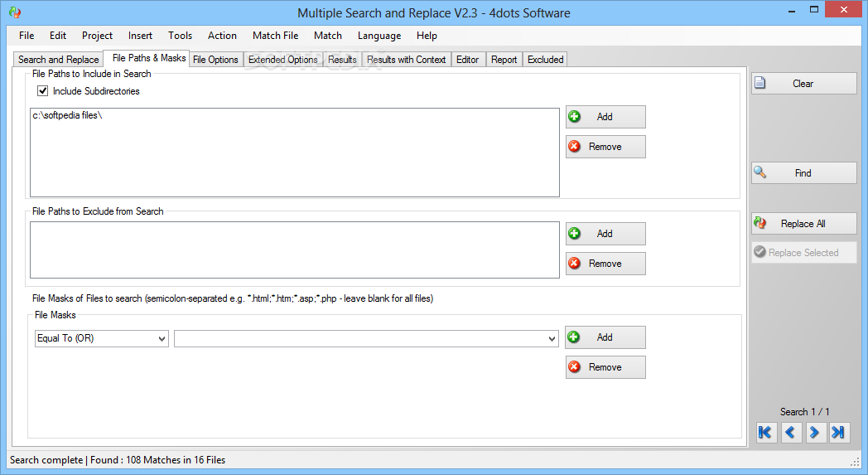The image size is (868, 475).
Task: Click the application logo icon in the title bar
Action: click(15, 12)
